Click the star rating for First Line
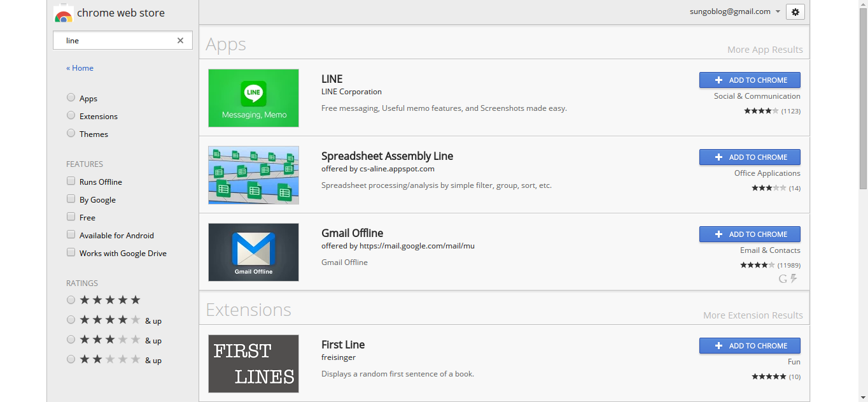The image size is (868, 402). click(769, 377)
